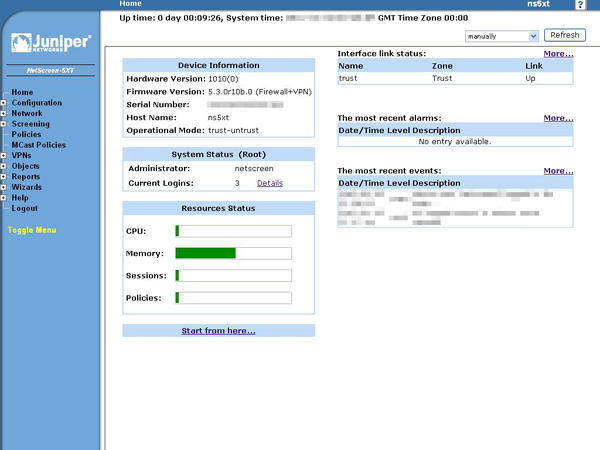
Task: Expand the Reports menu node
Action: pos(3,177)
